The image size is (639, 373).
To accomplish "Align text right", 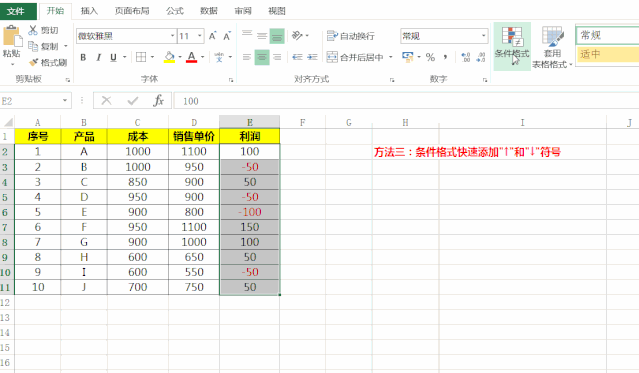I will coord(277,57).
